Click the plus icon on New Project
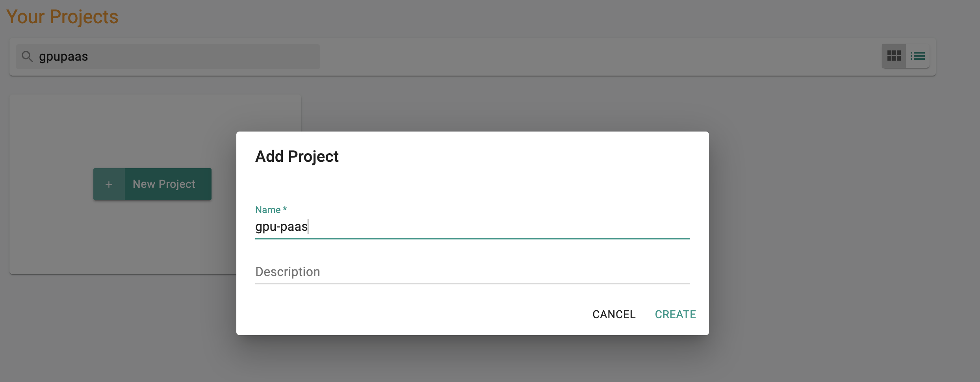The image size is (980, 382). [x=109, y=184]
